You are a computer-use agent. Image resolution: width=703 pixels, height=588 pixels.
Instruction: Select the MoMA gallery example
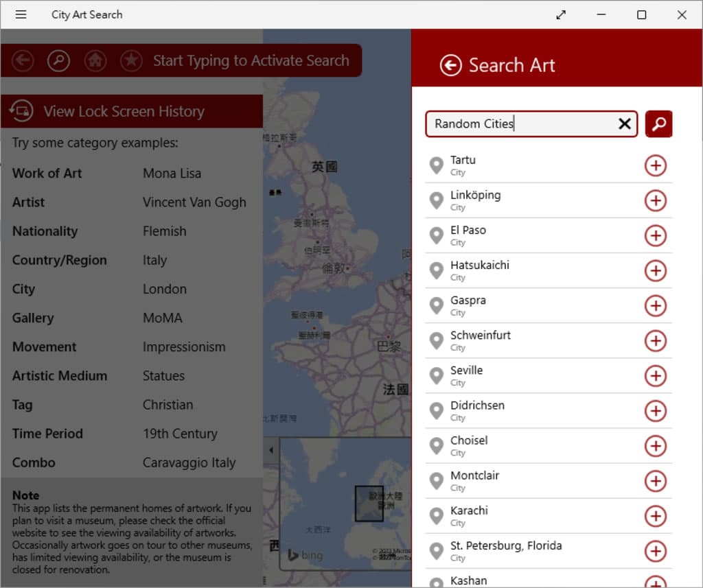pos(162,318)
